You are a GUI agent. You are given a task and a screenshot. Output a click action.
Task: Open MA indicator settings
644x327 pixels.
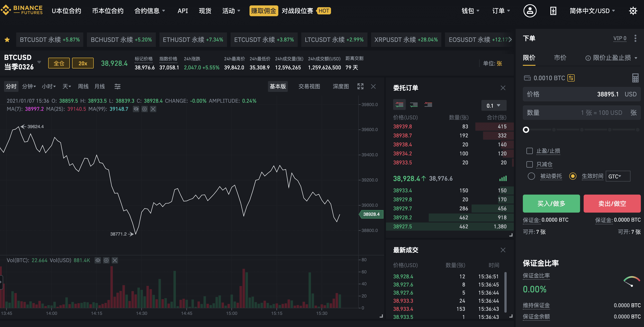click(145, 109)
